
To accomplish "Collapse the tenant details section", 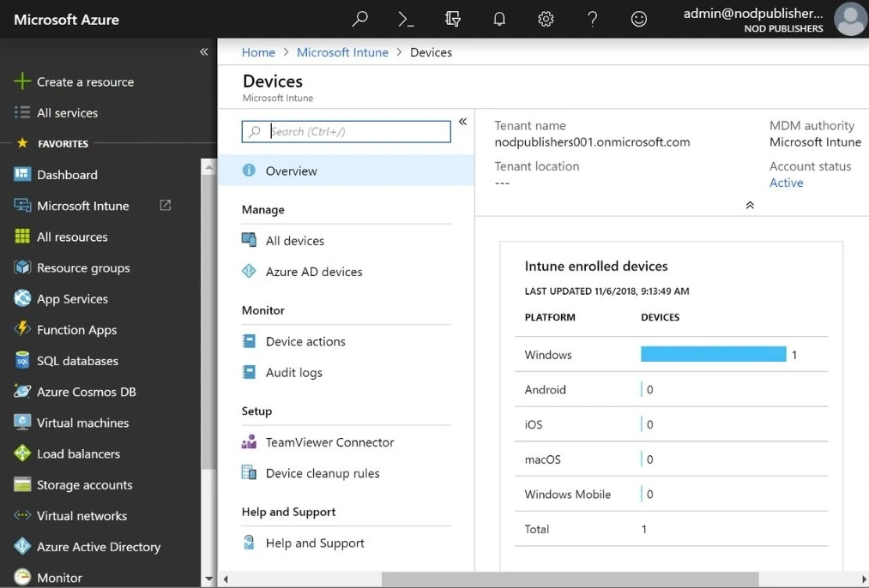I will pos(750,205).
